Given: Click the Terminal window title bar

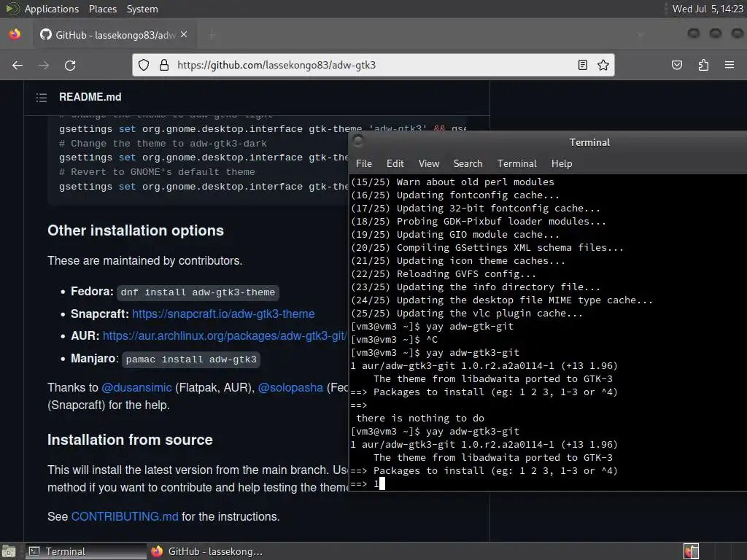Looking at the screenshot, I should 548,142.
